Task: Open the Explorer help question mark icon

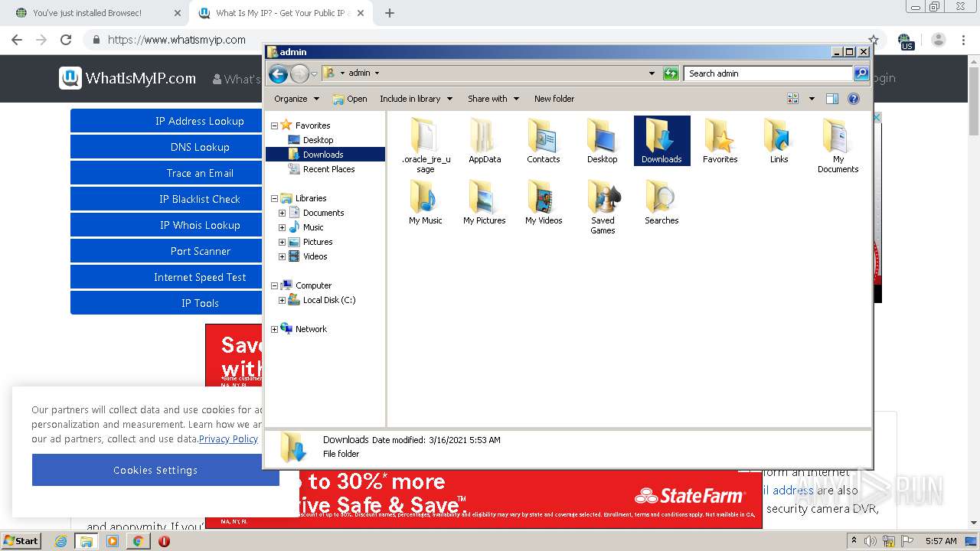Action: [x=854, y=99]
